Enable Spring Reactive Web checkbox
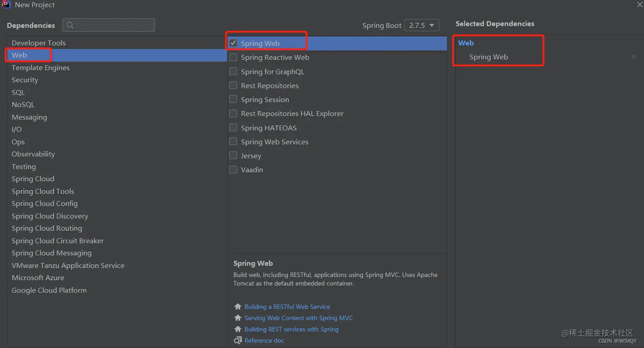 pyautogui.click(x=233, y=57)
